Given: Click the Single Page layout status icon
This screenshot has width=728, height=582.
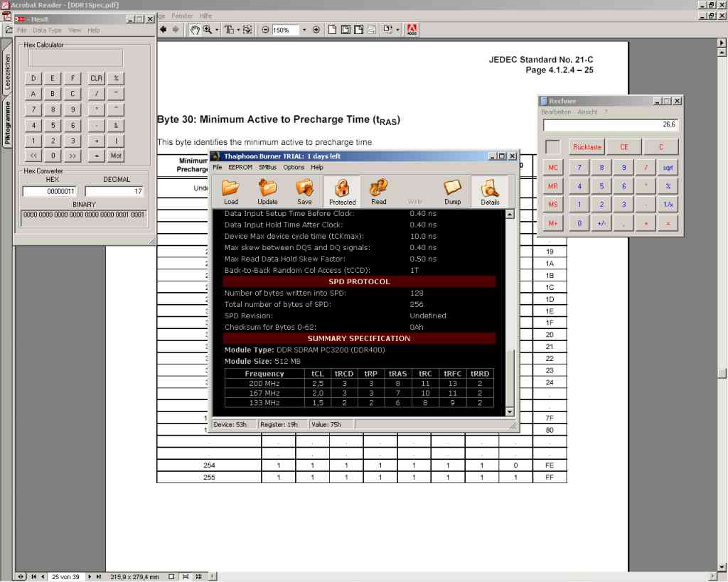Looking at the screenshot, I should coord(172,577).
